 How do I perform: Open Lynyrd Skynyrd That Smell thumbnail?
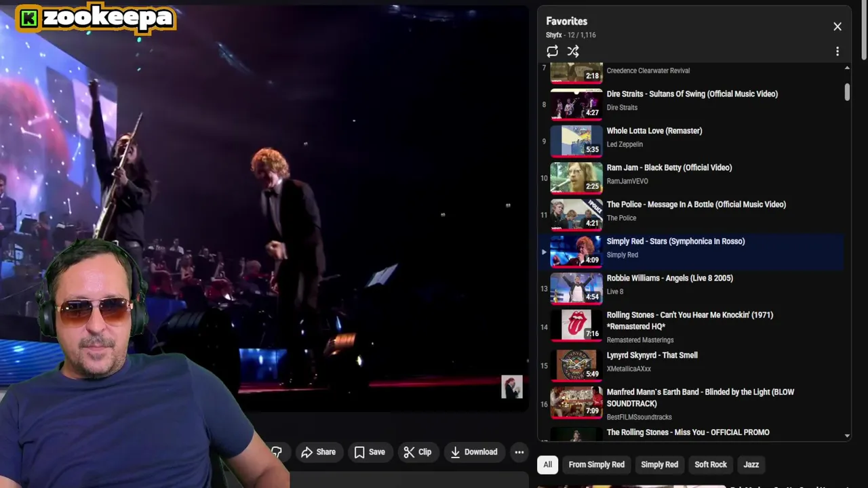576,365
